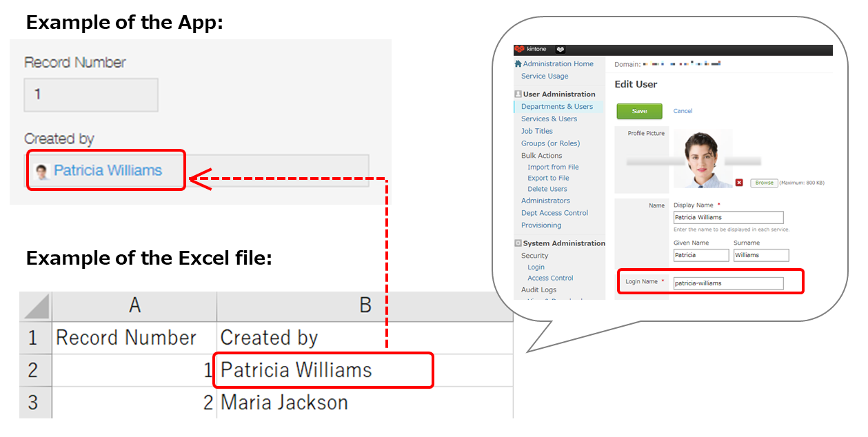Click Patricia Williams avatar in Created by field
The width and height of the screenshot is (868, 437).
[42, 171]
